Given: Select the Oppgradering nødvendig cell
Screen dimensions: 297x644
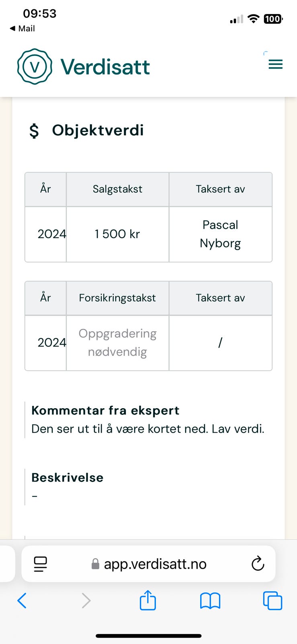Looking at the screenshot, I should (117, 343).
